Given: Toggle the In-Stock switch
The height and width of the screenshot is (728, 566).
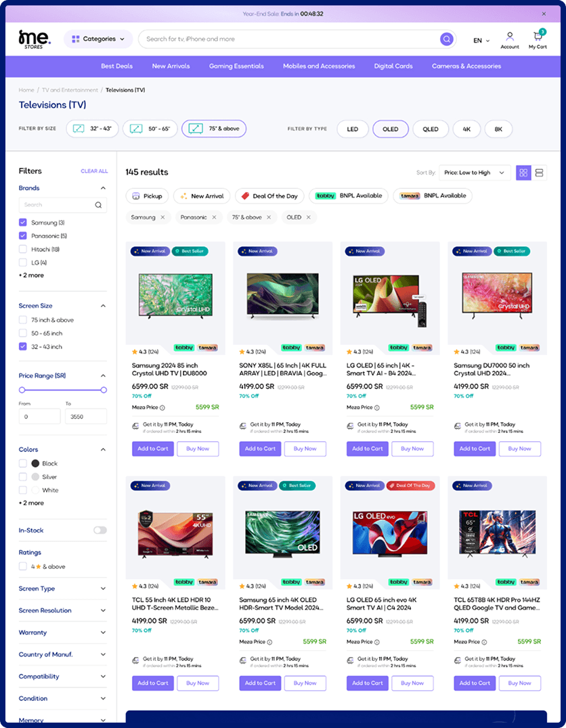Looking at the screenshot, I should 100,530.
